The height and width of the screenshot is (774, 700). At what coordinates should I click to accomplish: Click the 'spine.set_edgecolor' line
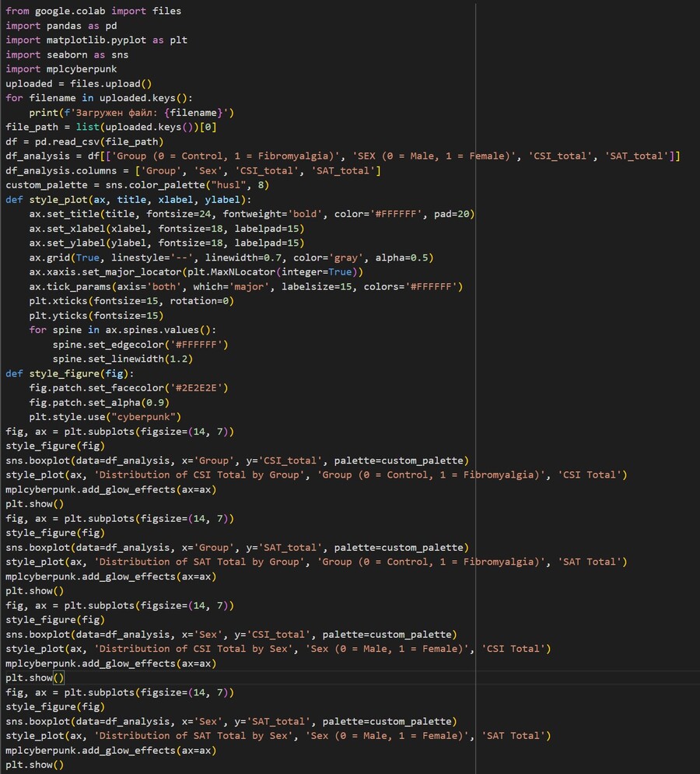pos(140,345)
